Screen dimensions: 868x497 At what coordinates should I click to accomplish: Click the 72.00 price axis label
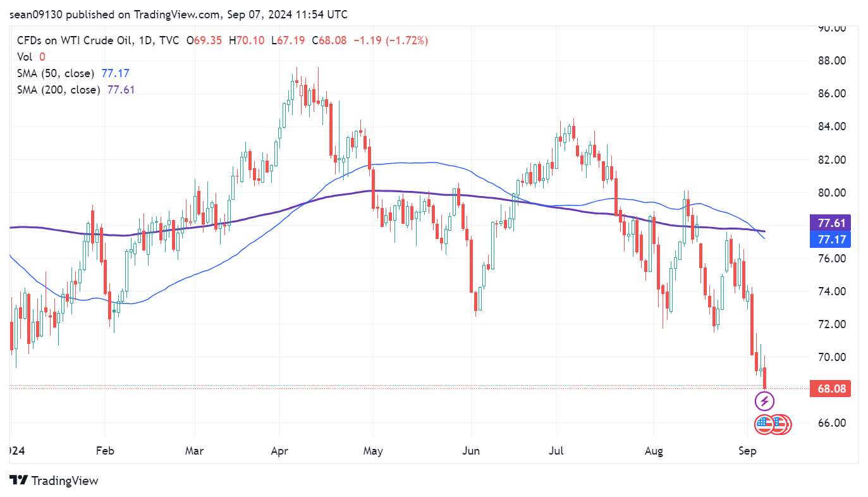(831, 324)
